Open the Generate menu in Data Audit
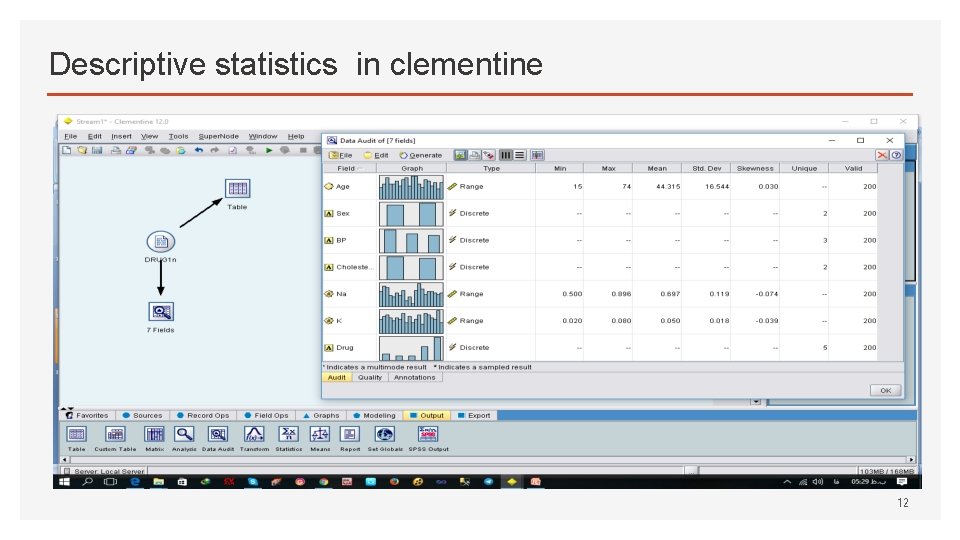960x540 pixels. [x=421, y=155]
